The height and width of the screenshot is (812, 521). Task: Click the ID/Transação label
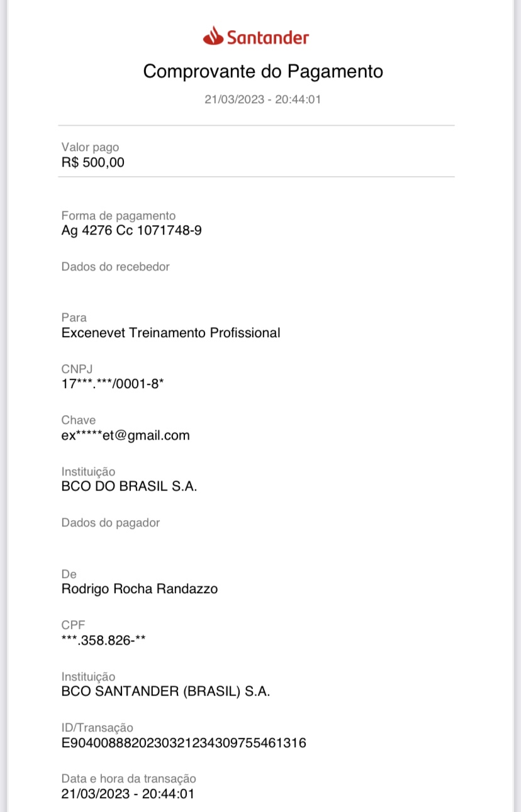98,728
